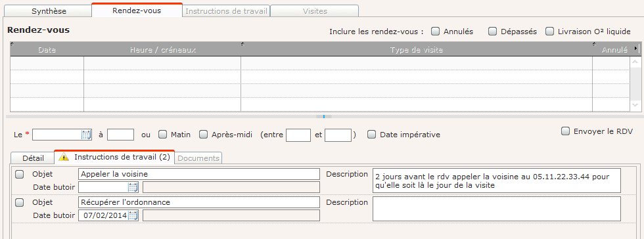
Task: Focus the Le date input field
Action: [57, 135]
